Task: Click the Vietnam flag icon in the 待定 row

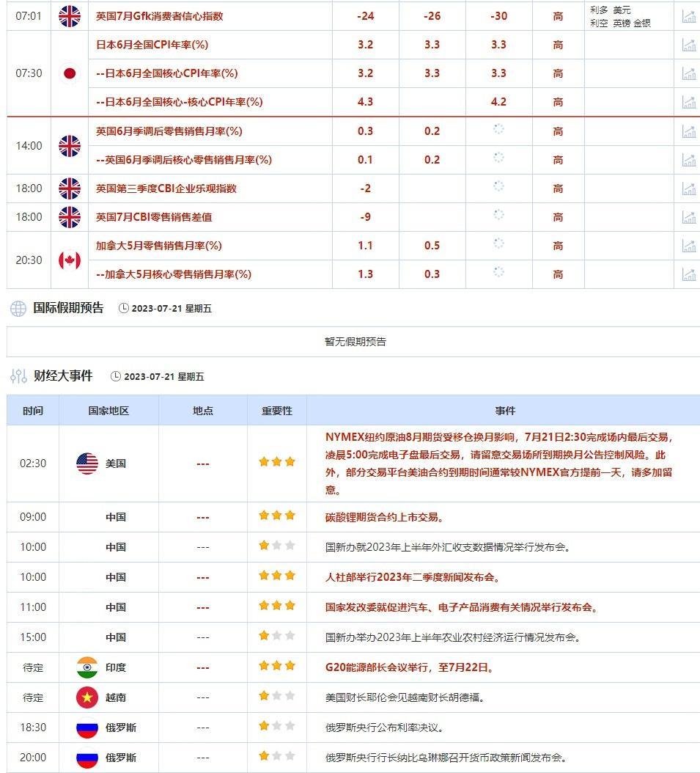Action: (86, 697)
